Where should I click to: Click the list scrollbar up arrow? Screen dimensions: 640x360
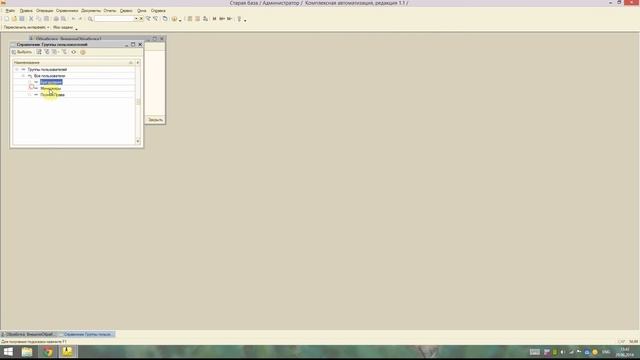coord(138,62)
